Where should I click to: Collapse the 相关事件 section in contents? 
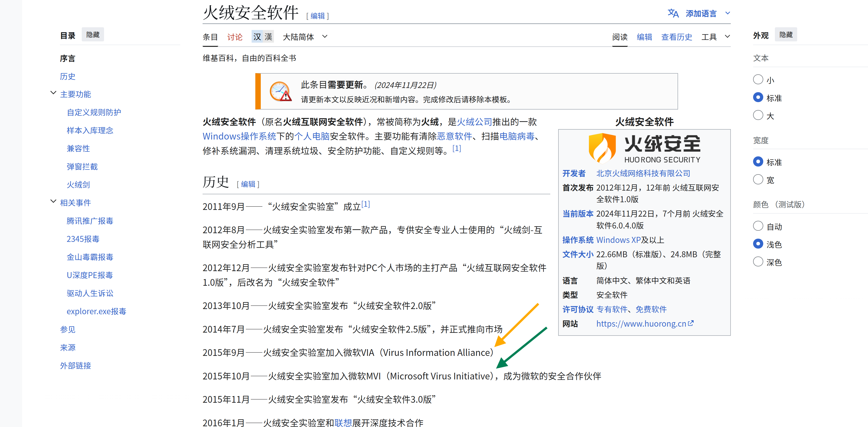53,201
